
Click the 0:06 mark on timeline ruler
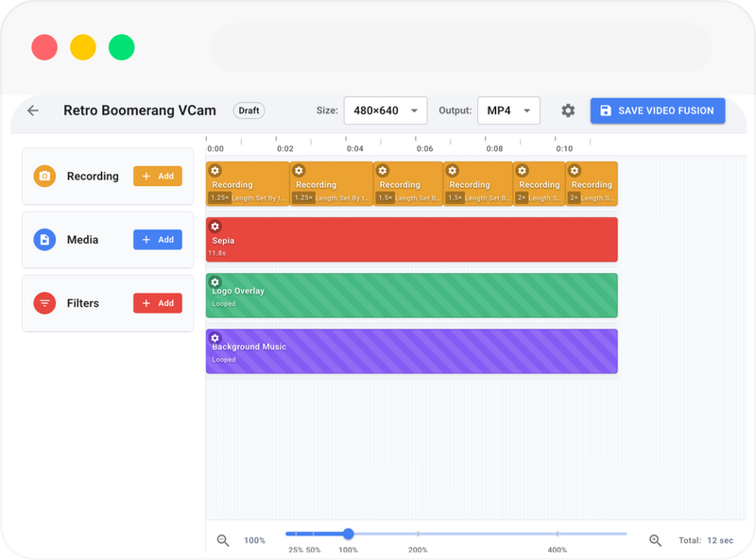(424, 148)
